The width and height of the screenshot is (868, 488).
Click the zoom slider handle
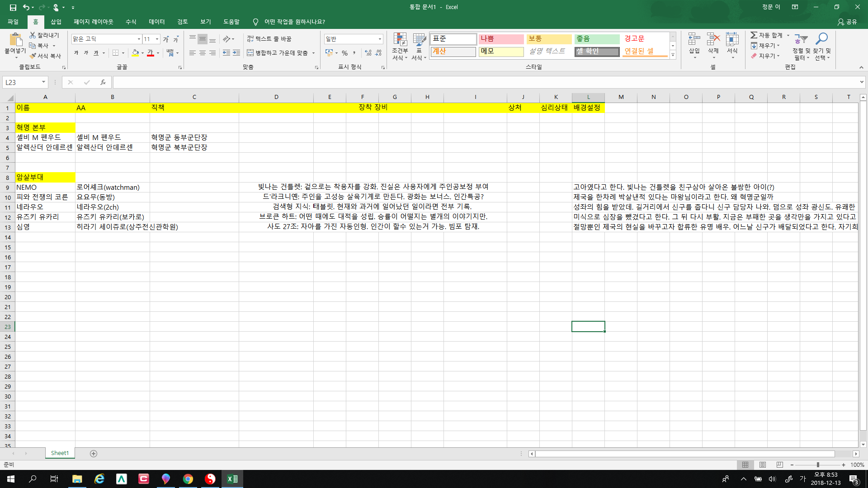pyautogui.click(x=817, y=465)
